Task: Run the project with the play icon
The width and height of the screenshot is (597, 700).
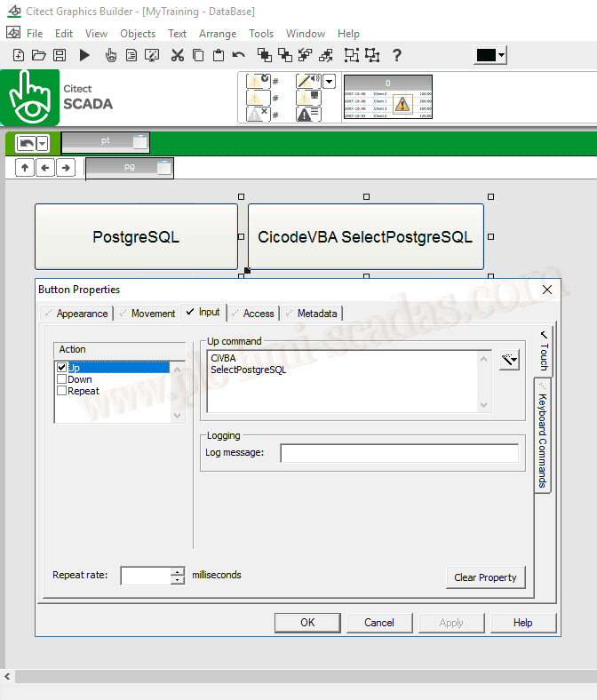Action: 84,55
